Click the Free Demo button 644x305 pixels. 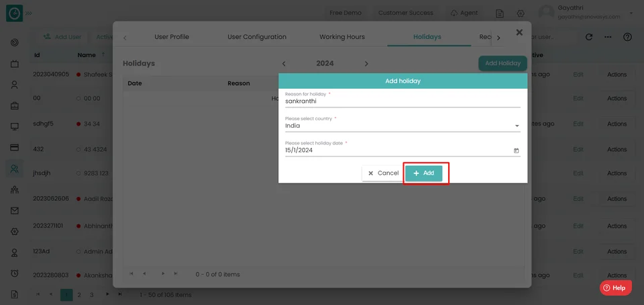pyautogui.click(x=345, y=13)
